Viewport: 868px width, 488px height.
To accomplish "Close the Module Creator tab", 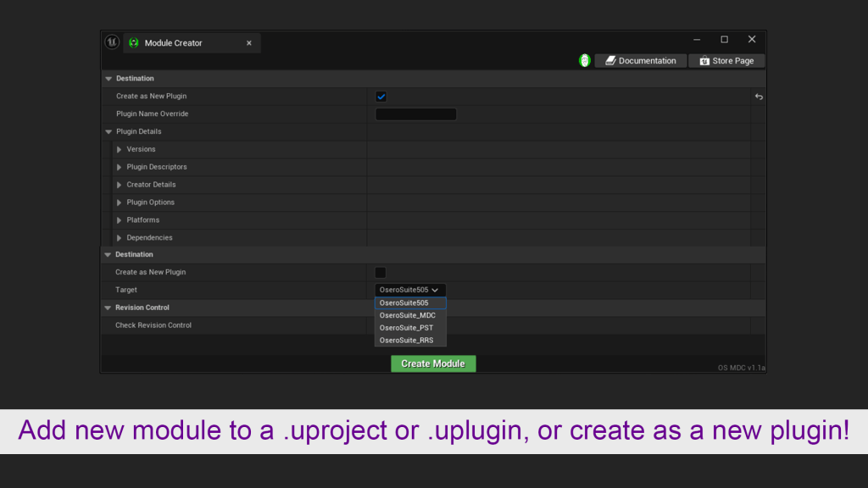I will coord(248,43).
